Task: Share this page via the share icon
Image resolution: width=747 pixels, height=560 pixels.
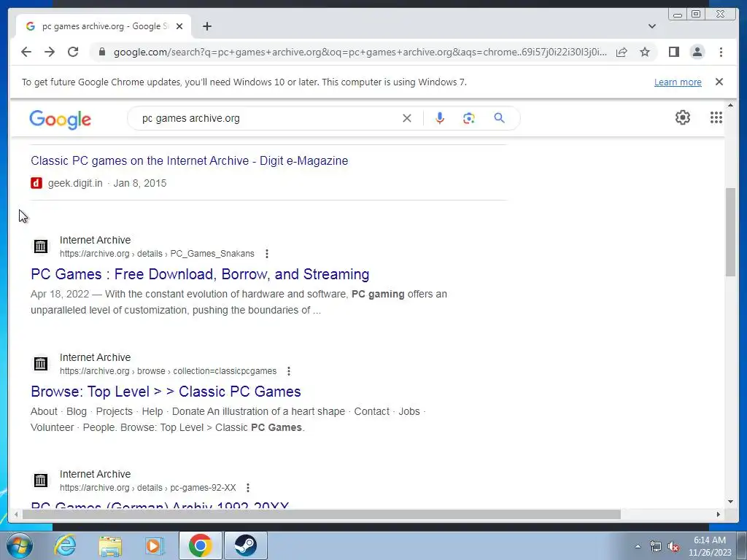Action: click(x=622, y=52)
